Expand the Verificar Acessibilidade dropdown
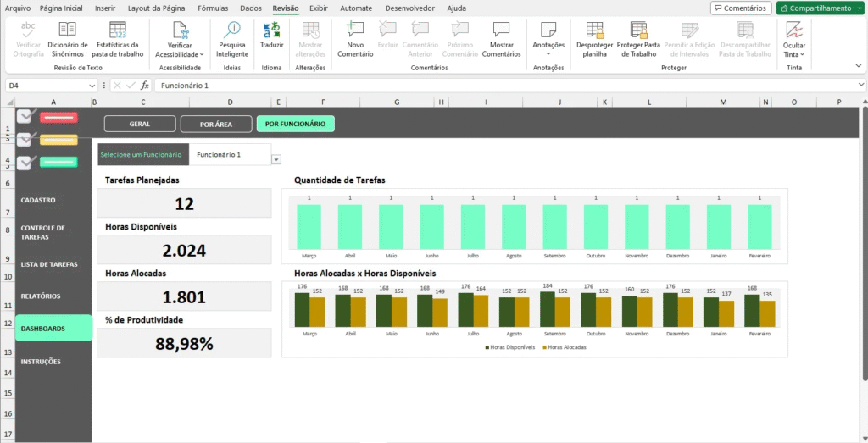Screen dimensions: 868x443 (x=180, y=54)
